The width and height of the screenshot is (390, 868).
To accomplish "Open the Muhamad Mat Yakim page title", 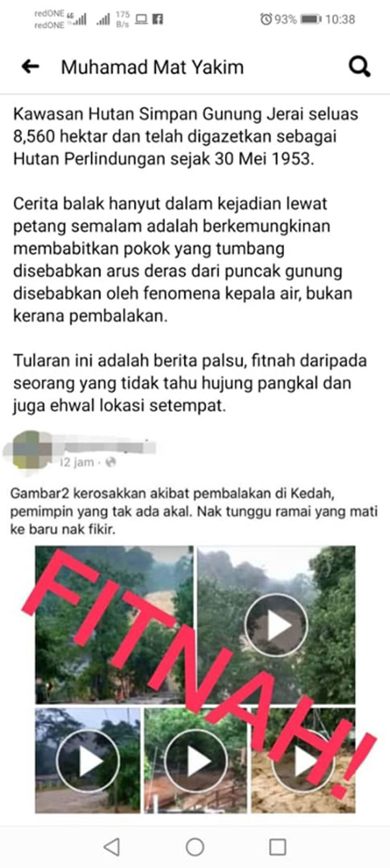I will click(x=153, y=67).
